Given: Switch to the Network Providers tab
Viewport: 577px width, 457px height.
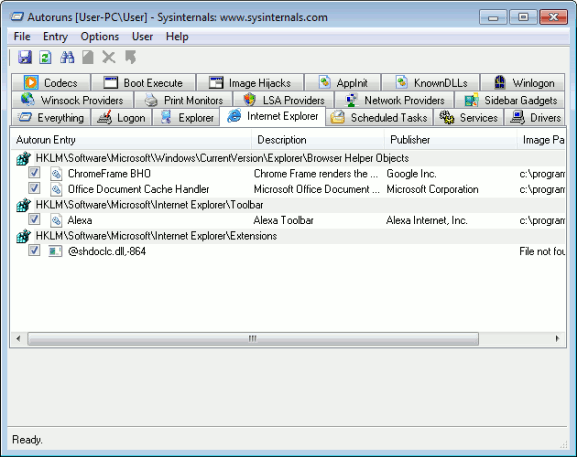Looking at the screenshot, I should (394, 100).
